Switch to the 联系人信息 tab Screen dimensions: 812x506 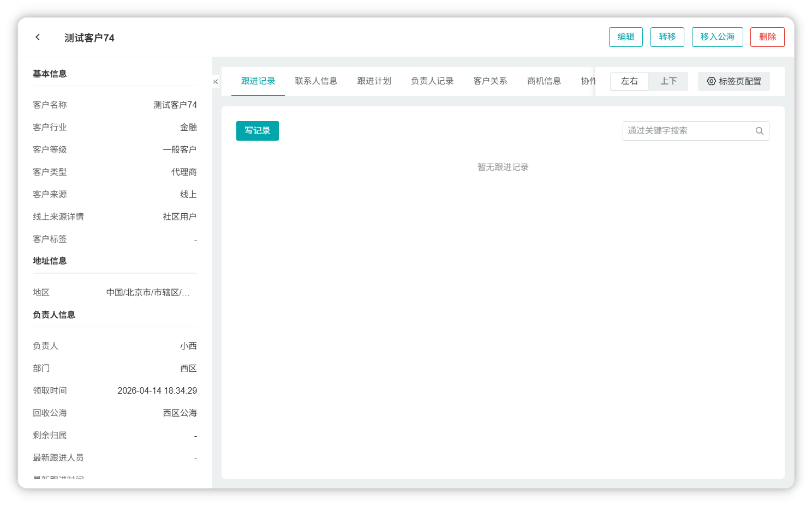coord(316,81)
